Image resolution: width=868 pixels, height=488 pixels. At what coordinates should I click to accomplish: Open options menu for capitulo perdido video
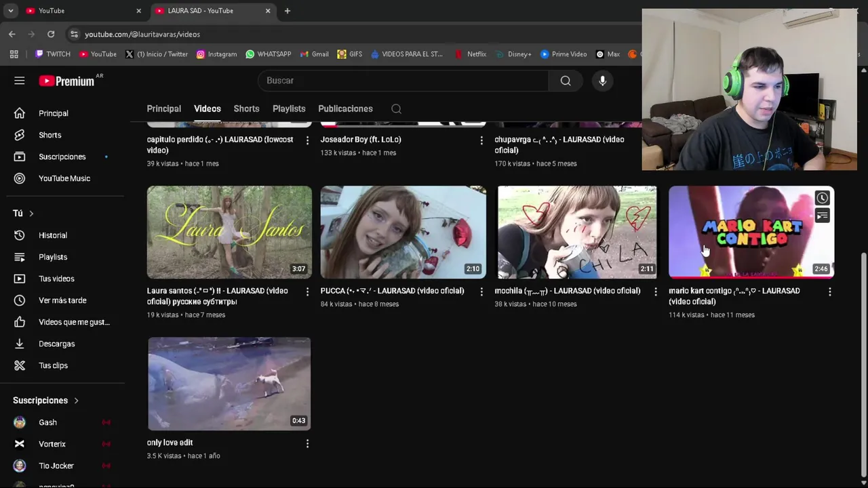pos(307,140)
